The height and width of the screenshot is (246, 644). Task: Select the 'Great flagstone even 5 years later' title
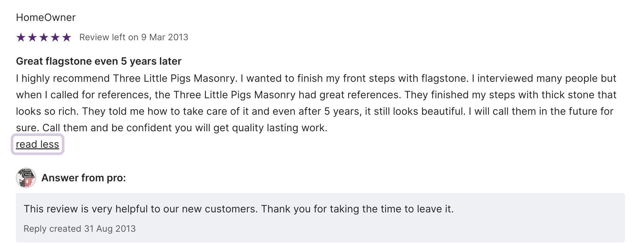(99, 61)
